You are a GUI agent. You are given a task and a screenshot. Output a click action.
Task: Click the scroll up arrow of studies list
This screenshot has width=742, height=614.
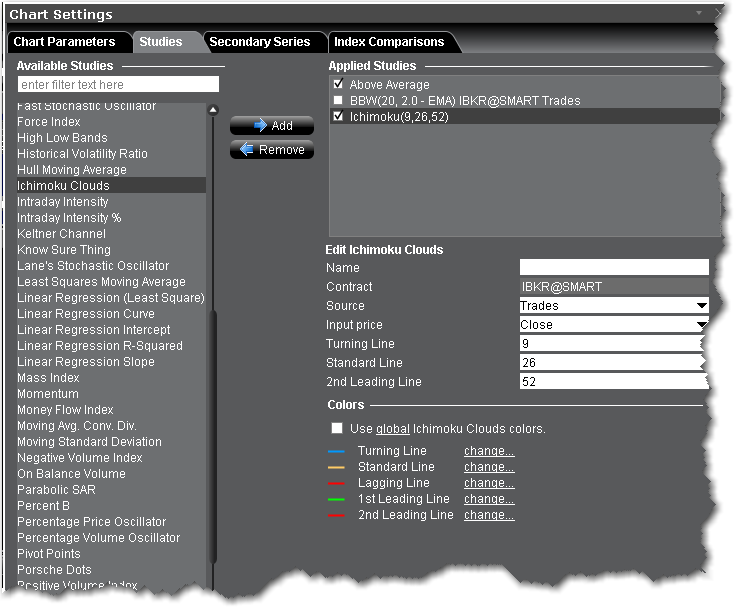click(x=213, y=111)
